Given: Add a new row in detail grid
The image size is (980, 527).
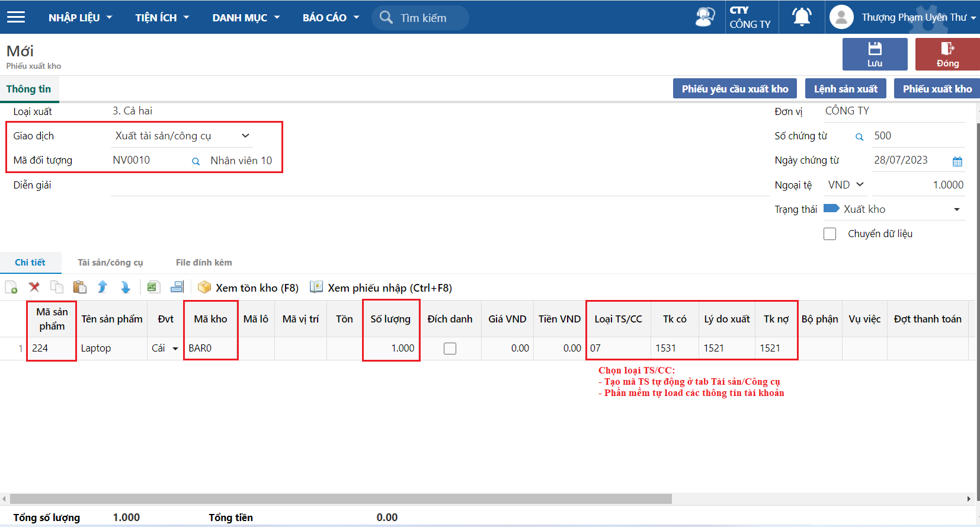Looking at the screenshot, I should tap(11, 288).
